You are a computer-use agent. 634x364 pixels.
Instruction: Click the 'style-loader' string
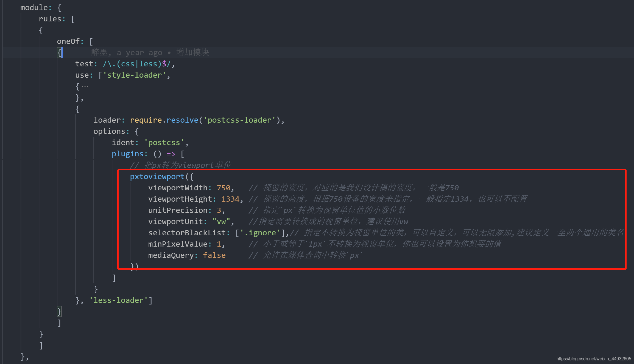135,75
